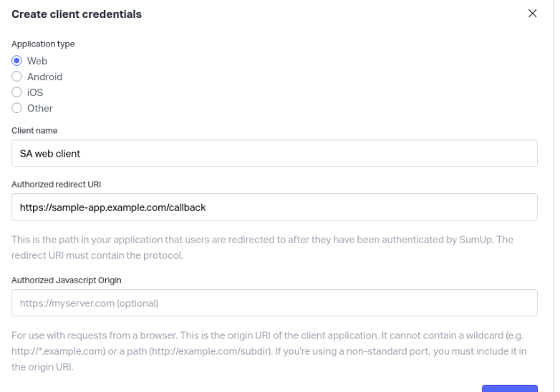Click into the Authorized redirect URI input

coord(274,207)
